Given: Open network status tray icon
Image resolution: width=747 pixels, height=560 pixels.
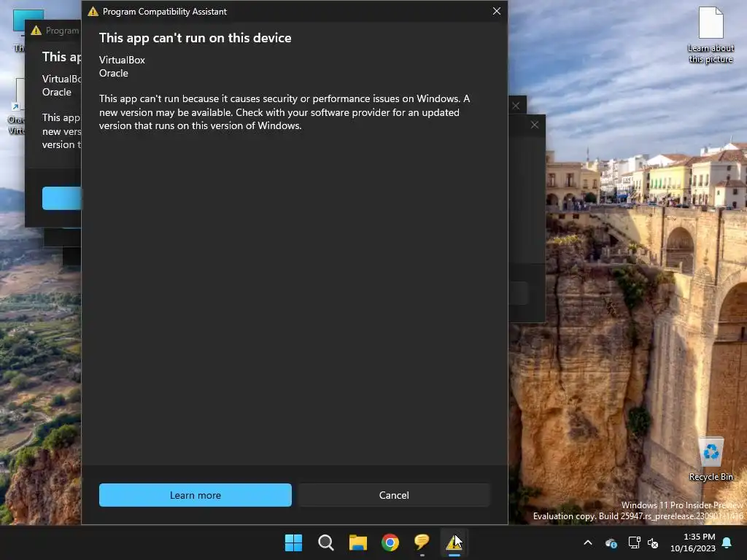Looking at the screenshot, I should 634,542.
